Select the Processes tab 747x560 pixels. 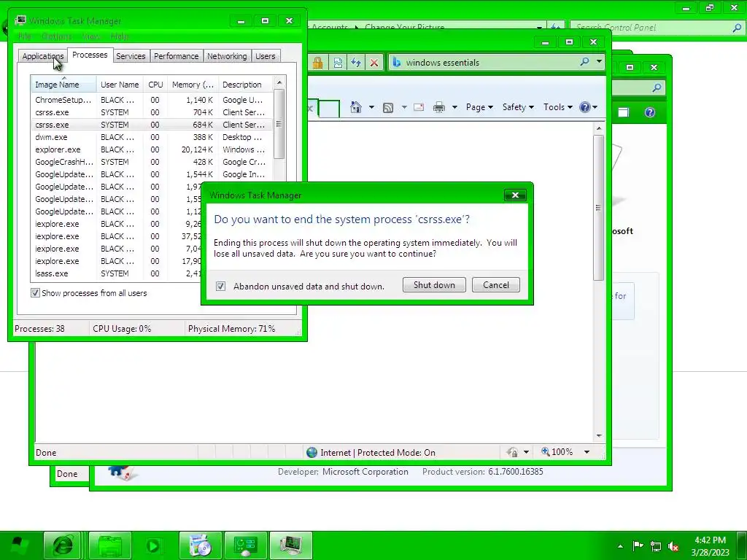(90, 55)
